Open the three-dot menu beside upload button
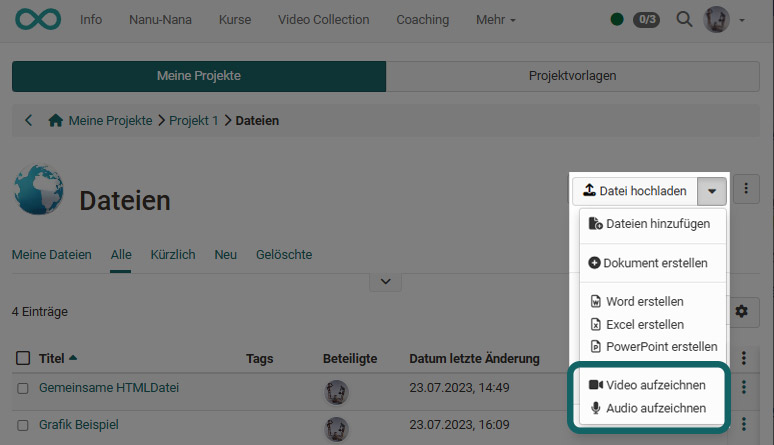The height and width of the screenshot is (445, 774). click(746, 190)
